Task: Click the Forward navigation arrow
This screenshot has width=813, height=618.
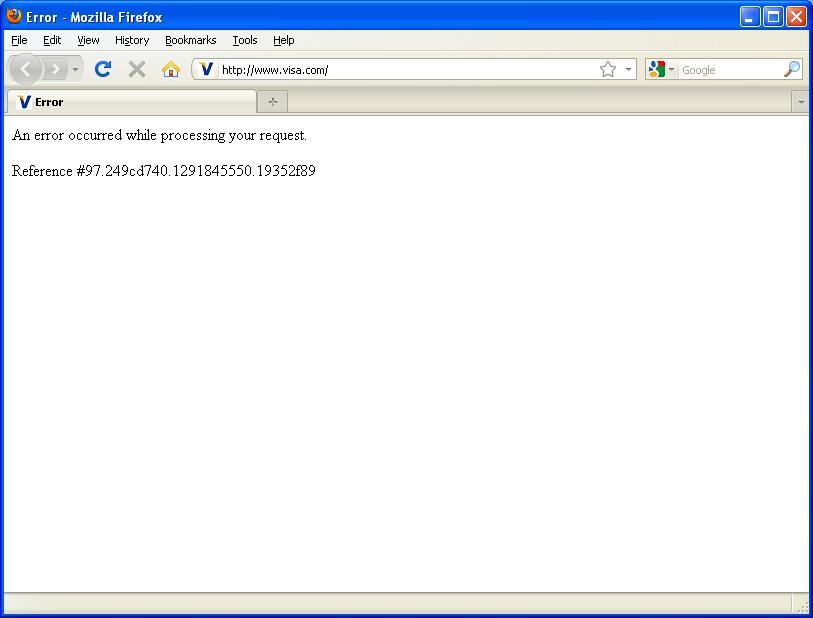Action: click(56, 69)
